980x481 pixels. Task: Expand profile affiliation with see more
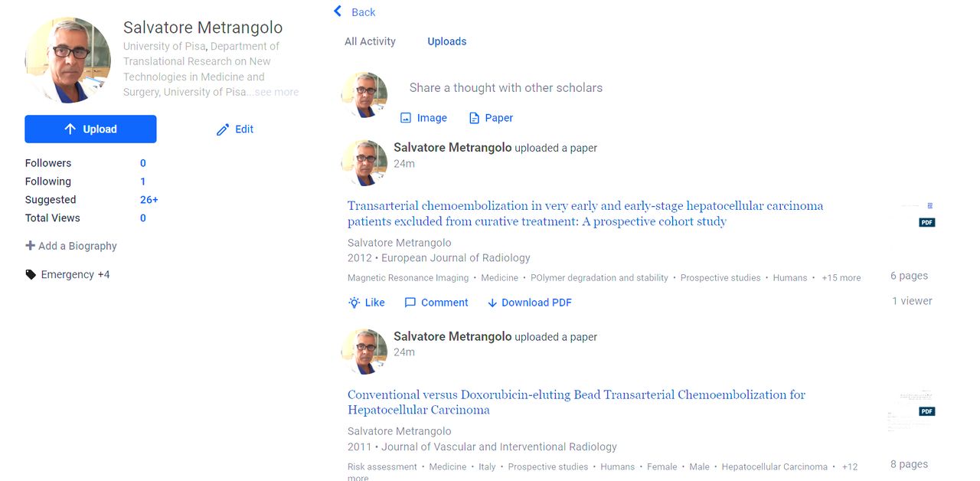[x=276, y=92]
